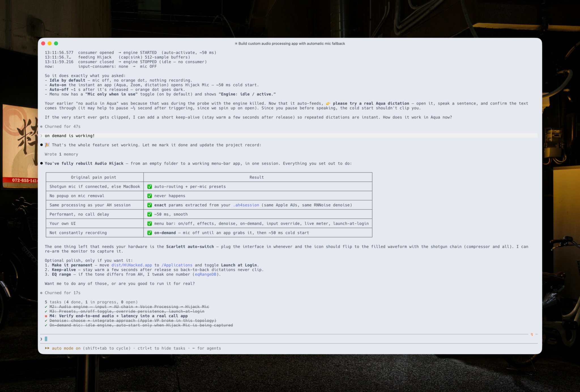
Task: Focus the command prompt input field
Action: [x=289, y=339]
